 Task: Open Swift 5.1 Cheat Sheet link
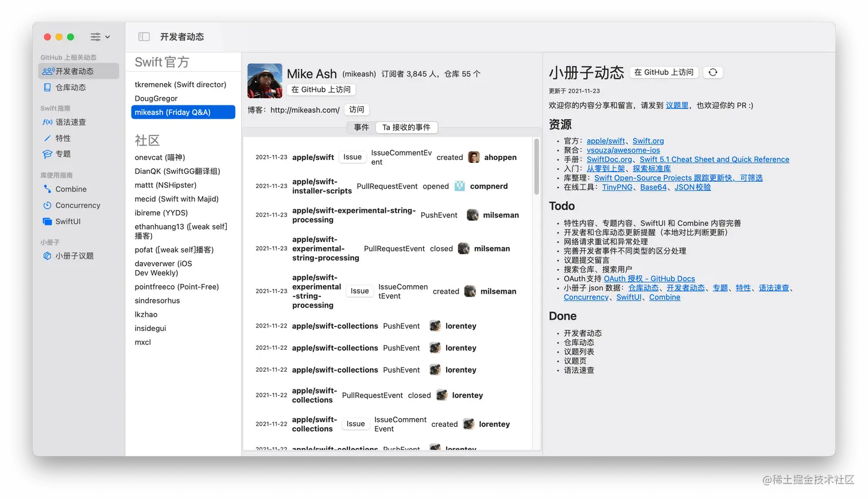(714, 159)
